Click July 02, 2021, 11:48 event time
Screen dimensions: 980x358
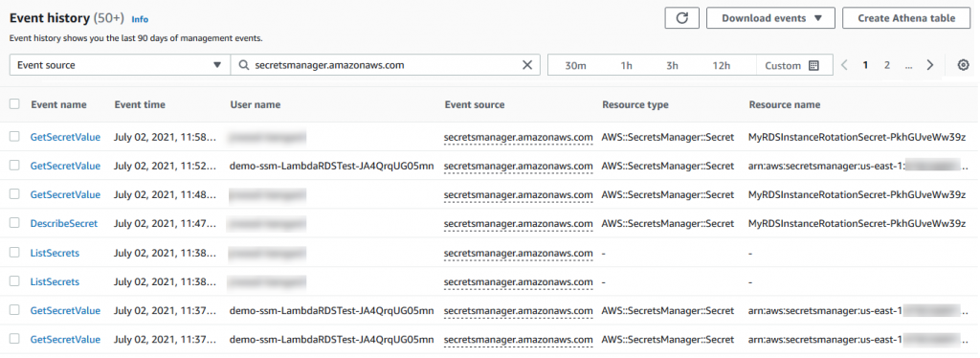click(166, 194)
